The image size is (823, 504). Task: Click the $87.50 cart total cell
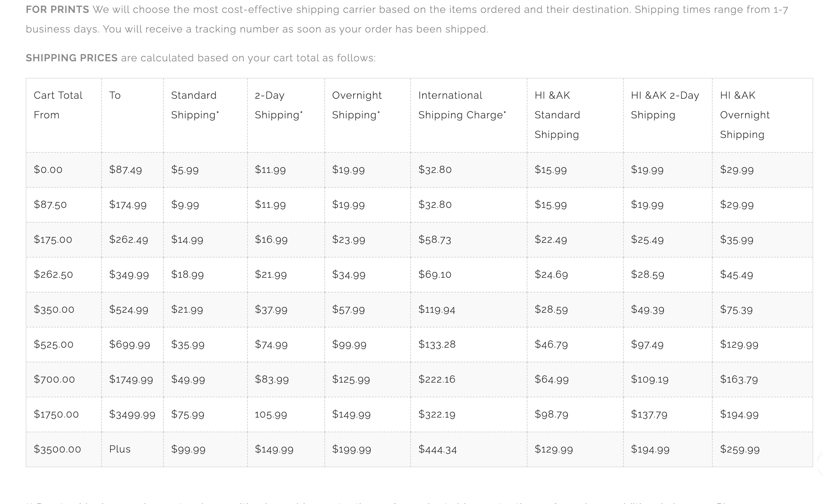[64, 205]
